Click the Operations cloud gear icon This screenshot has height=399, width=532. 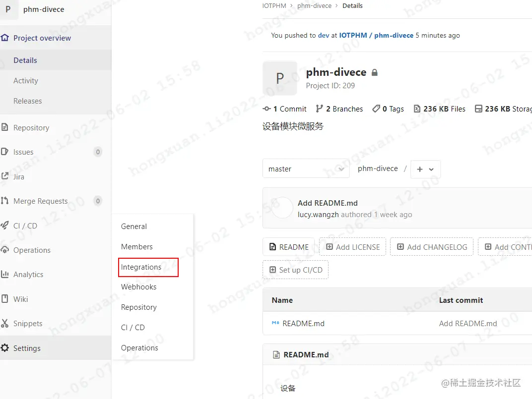pos(4,250)
